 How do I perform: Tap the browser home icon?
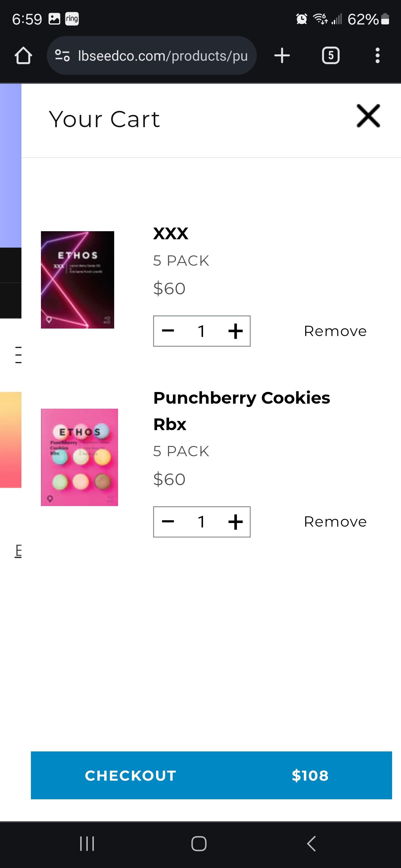click(23, 56)
